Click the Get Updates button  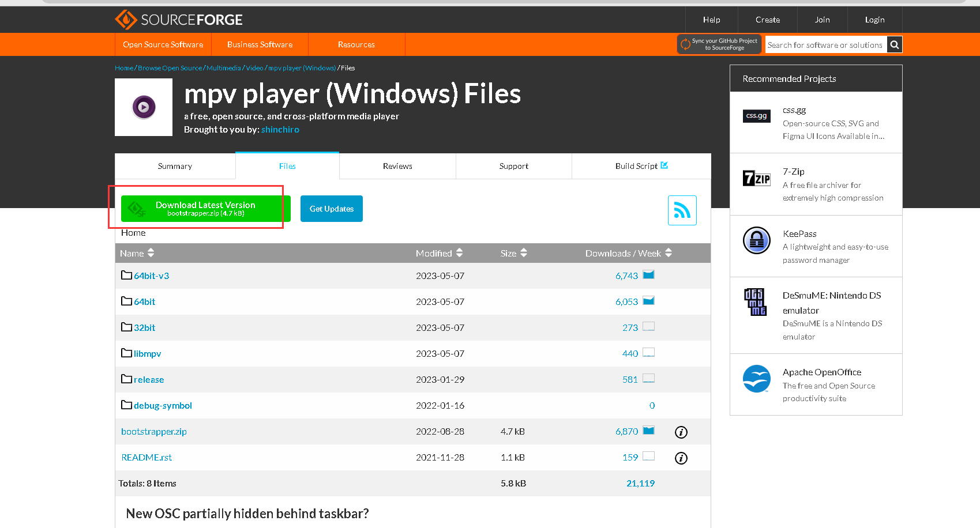(331, 209)
